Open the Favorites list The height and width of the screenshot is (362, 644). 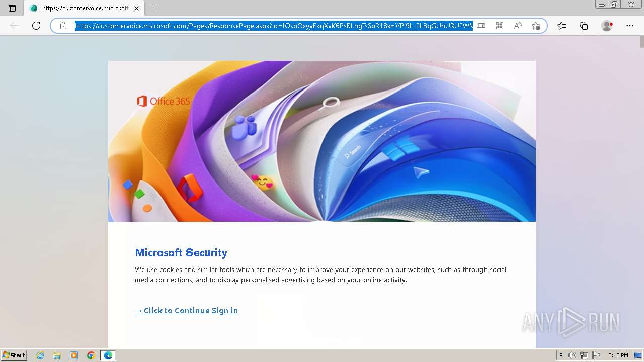pos(561,26)
